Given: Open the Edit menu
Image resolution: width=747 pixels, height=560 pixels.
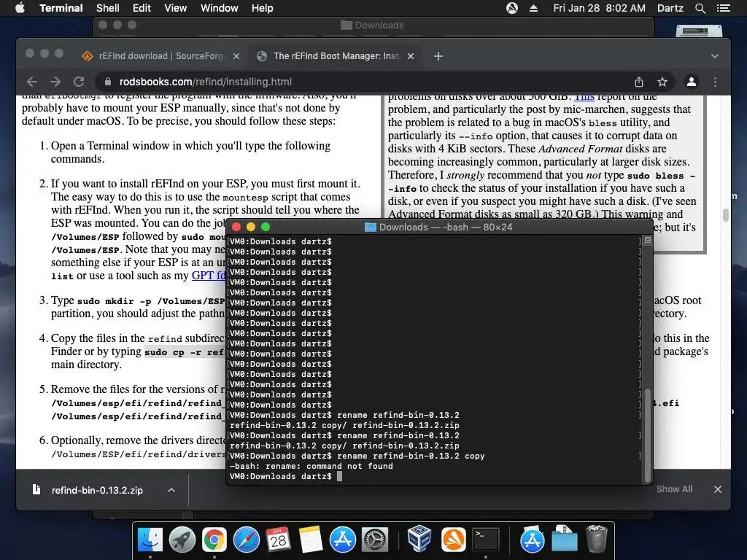Looking at the screenshot, I should coord(142,8).
